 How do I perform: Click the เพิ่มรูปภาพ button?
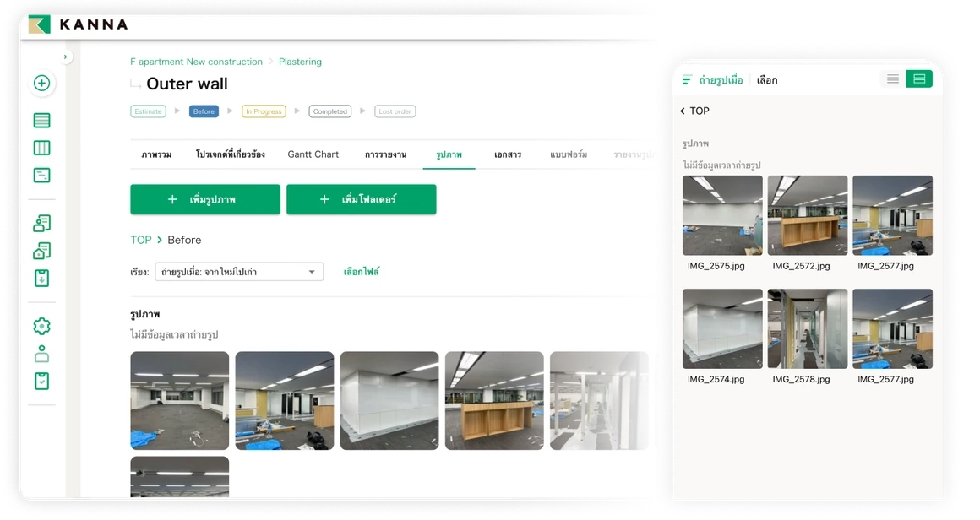point(205,199)
